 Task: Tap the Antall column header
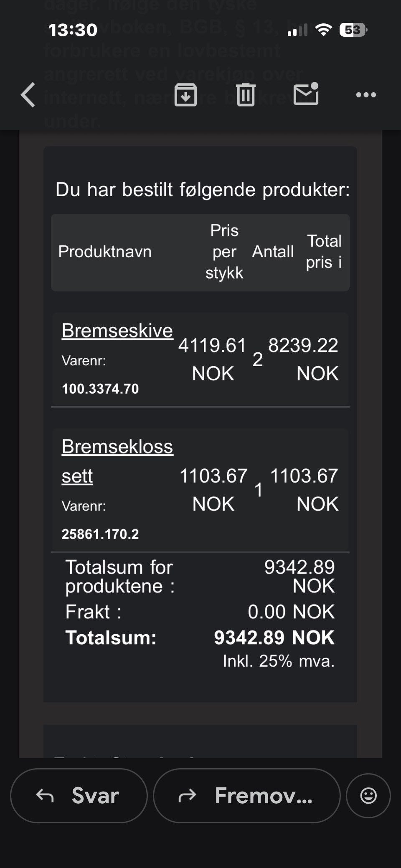pos(273,252)
